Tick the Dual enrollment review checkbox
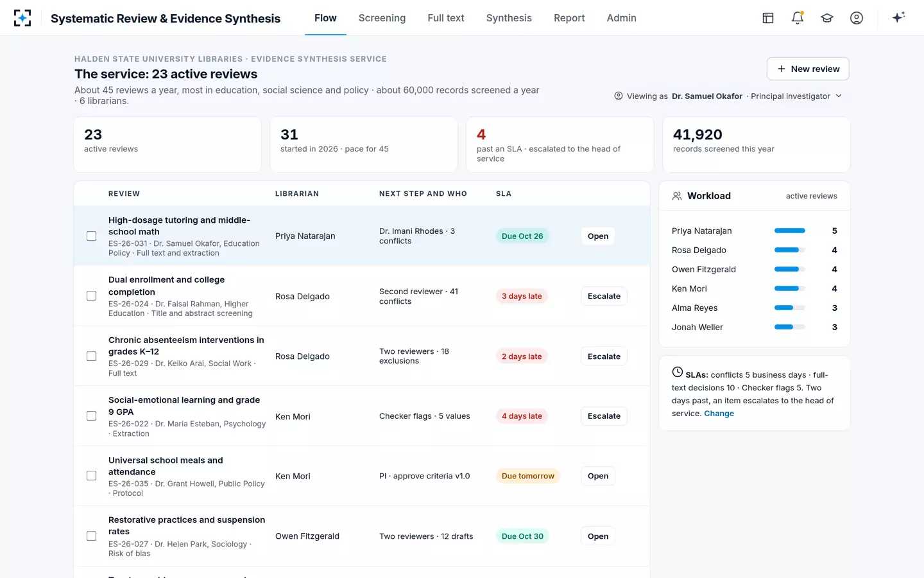Viewport: 924px width, 578px height. (x=92, y=296)
